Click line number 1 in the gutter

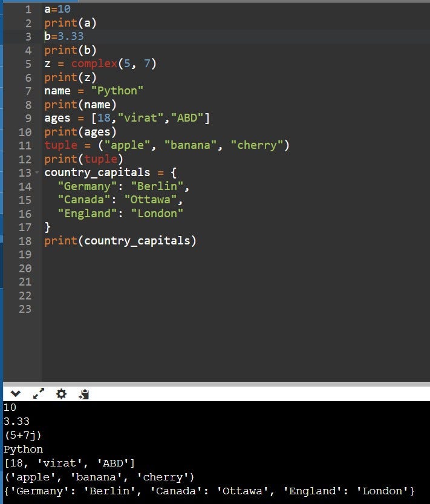pos(28,9)
